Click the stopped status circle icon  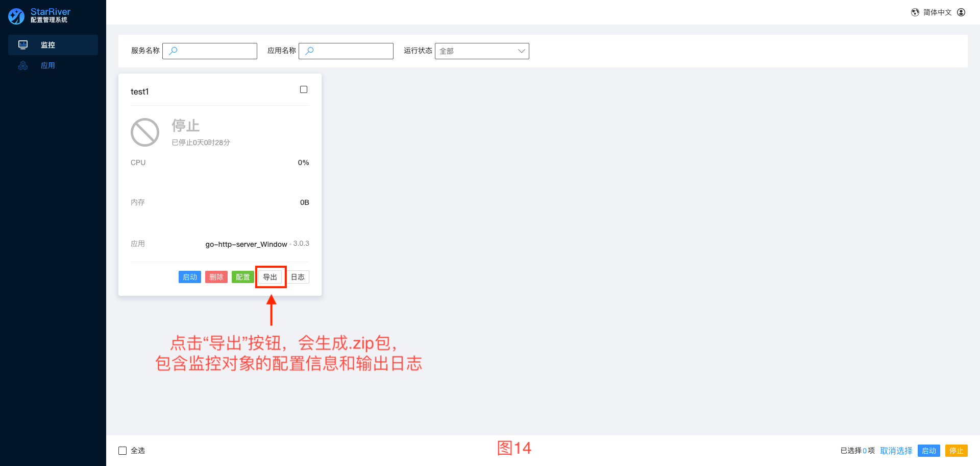click(x=145, y=132)
